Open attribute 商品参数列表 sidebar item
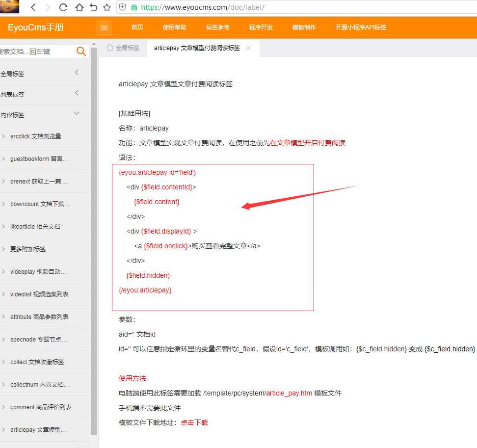The height and width of the screenshot is (448, 477). click(45, 316)
